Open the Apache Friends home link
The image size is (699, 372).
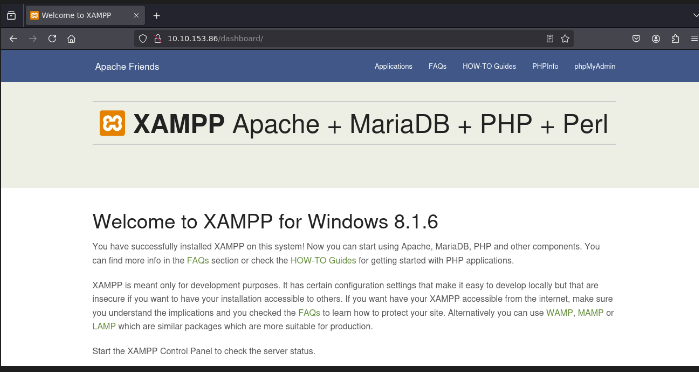click(127, 67)
